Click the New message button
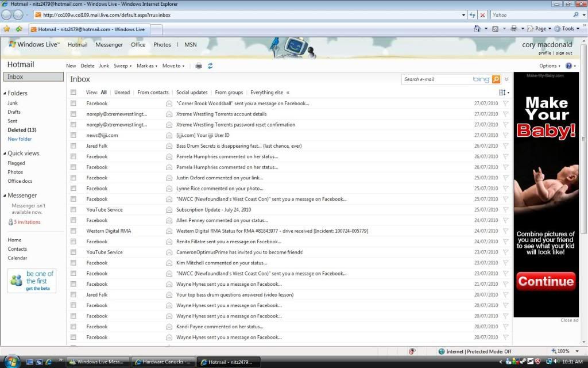 (71, 66)
